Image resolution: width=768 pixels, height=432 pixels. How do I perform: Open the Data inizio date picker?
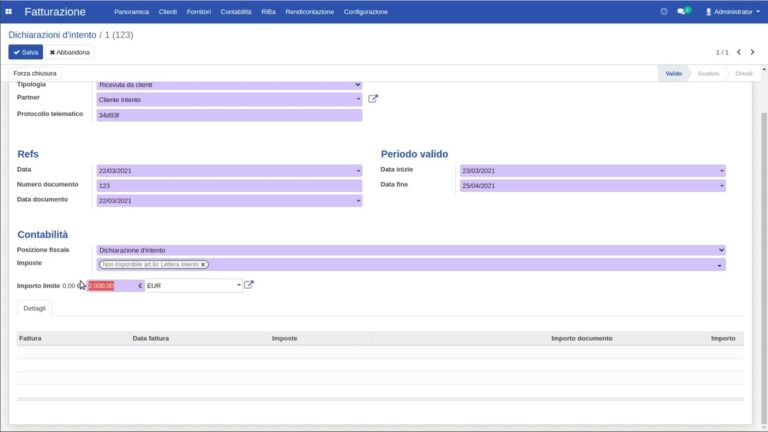click(x=593, y=170)
